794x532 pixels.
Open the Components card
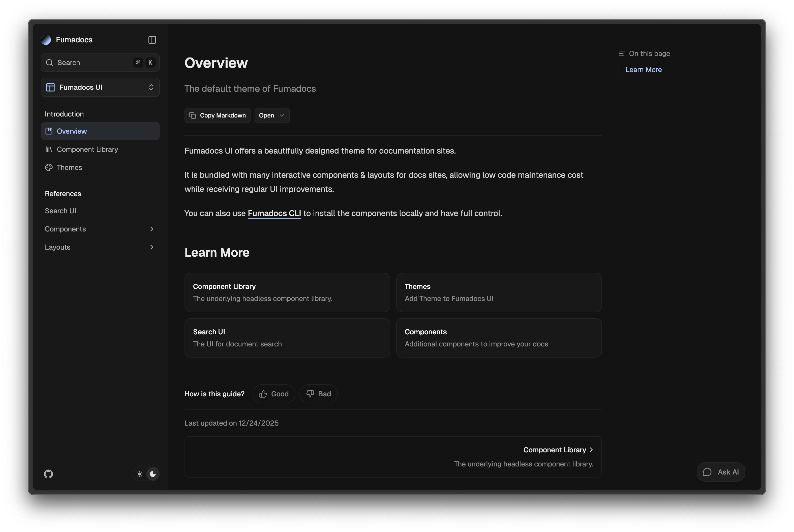coord(499,338)
